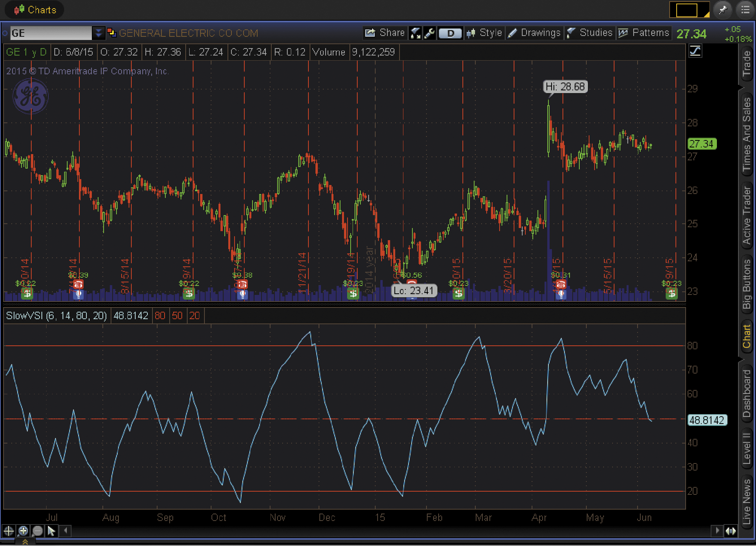Click the clipboard linking dot left of GE
This screenshot has height=546, width=756.
pyautogui.click(x=5, y=33)
